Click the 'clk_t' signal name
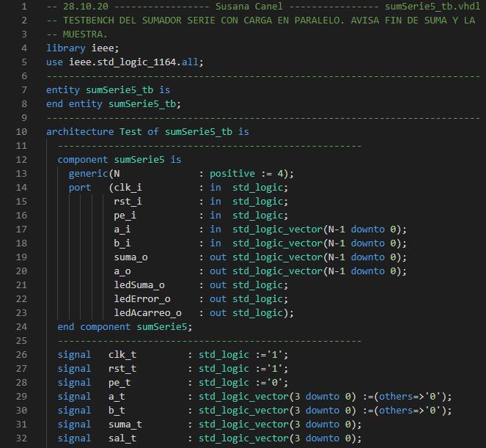Viewport: 486px width, 448px height. click(x=122, y=355)
